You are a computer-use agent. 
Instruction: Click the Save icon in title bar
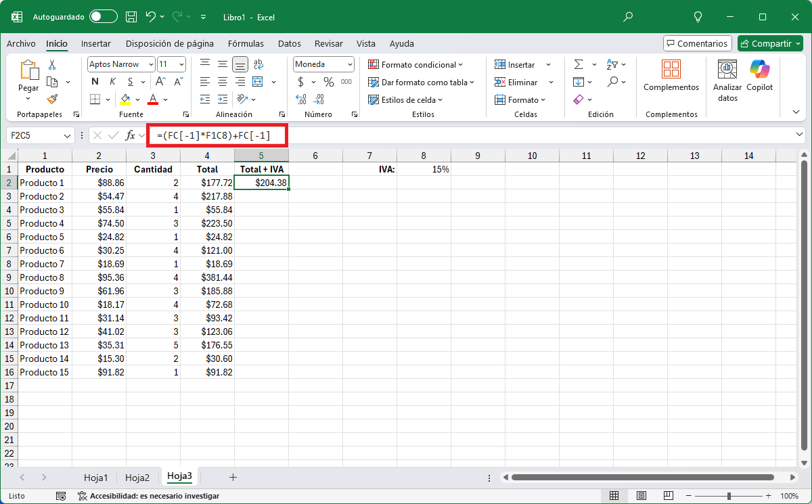tap(131, 16)
